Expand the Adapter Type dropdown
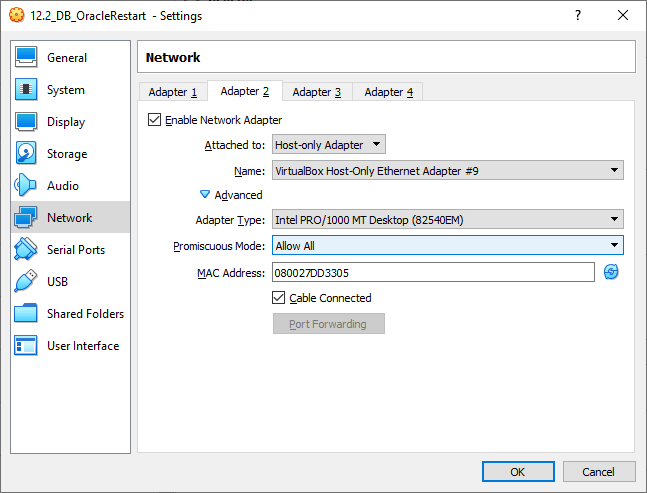The height and width of the screenshot is (493, 647). tap(447, 220)
